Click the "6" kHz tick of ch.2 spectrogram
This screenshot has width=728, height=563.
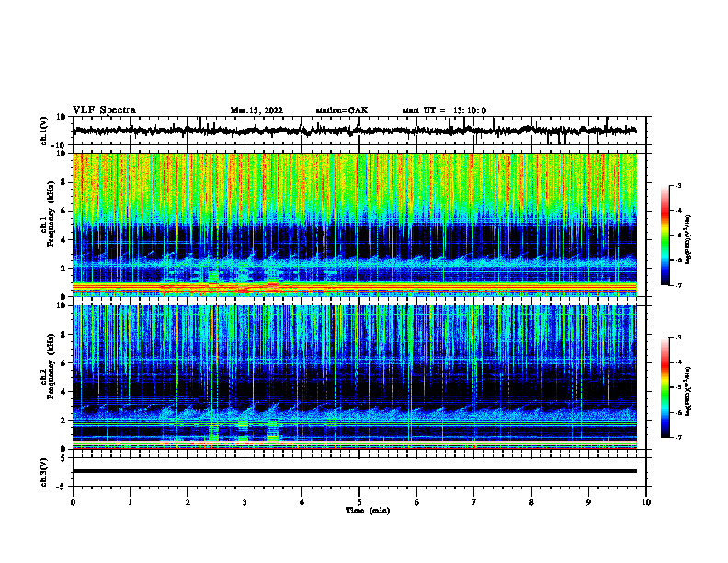[64, 363]
